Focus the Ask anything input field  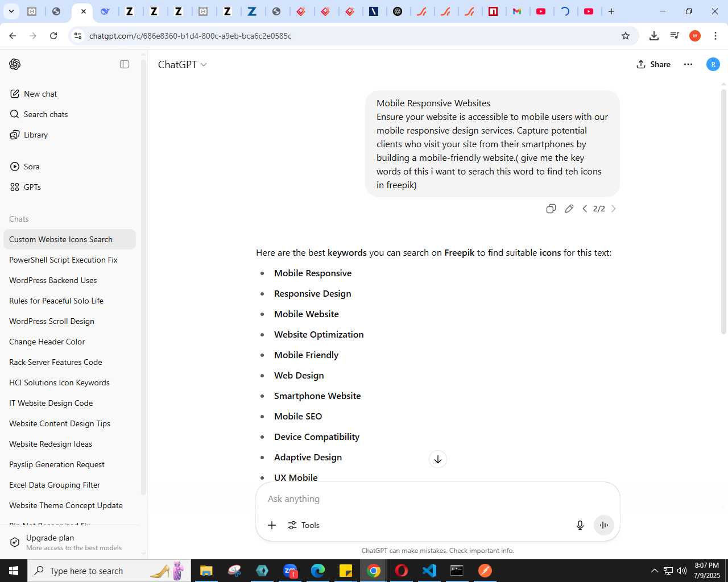(x=438, y=498)
